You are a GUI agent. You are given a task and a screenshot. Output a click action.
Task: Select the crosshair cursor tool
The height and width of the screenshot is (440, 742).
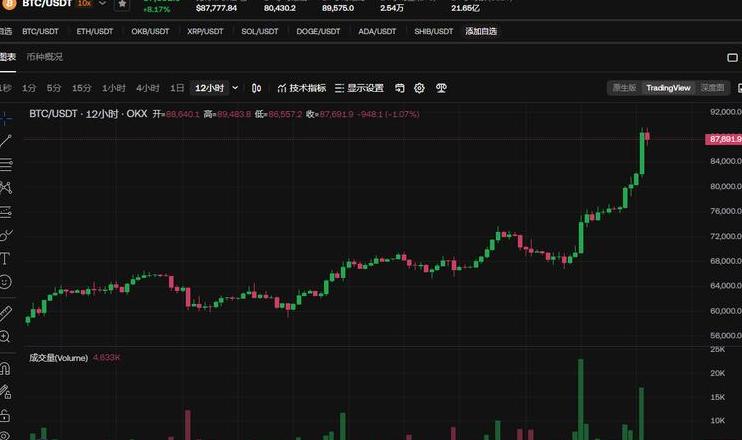[5, 118]
